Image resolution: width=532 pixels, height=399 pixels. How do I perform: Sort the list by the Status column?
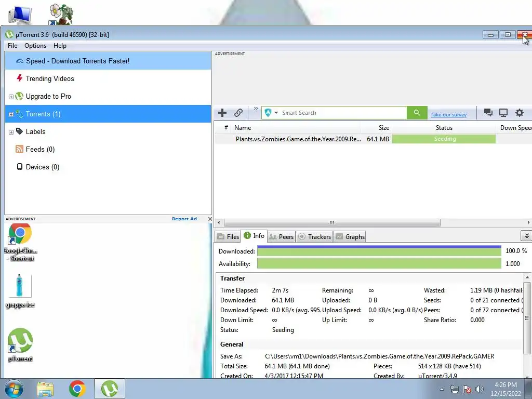click(444, 128)
